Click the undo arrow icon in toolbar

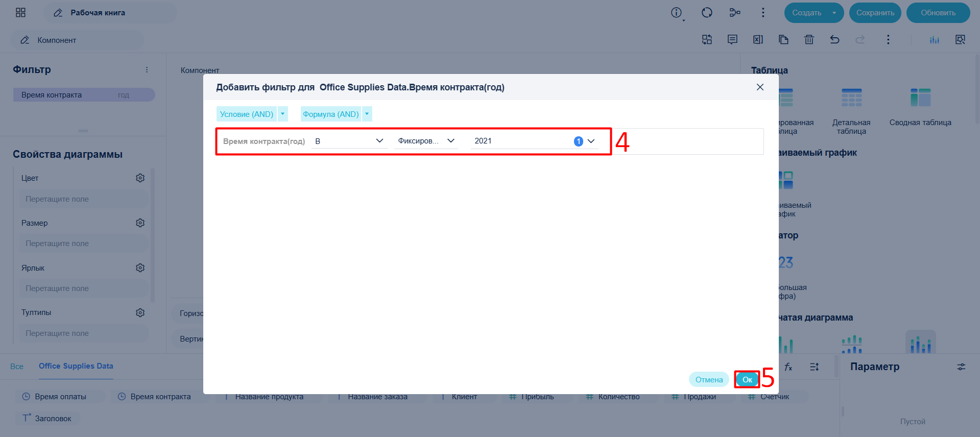click(834, 40)
